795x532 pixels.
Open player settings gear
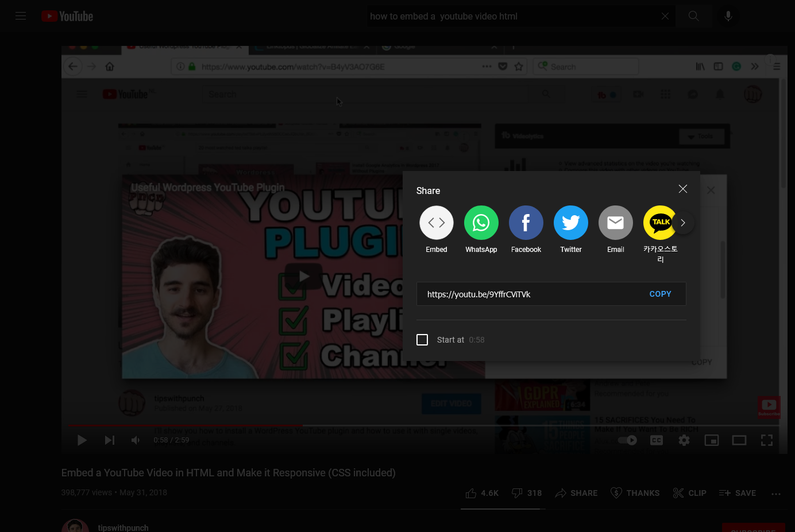684,440
